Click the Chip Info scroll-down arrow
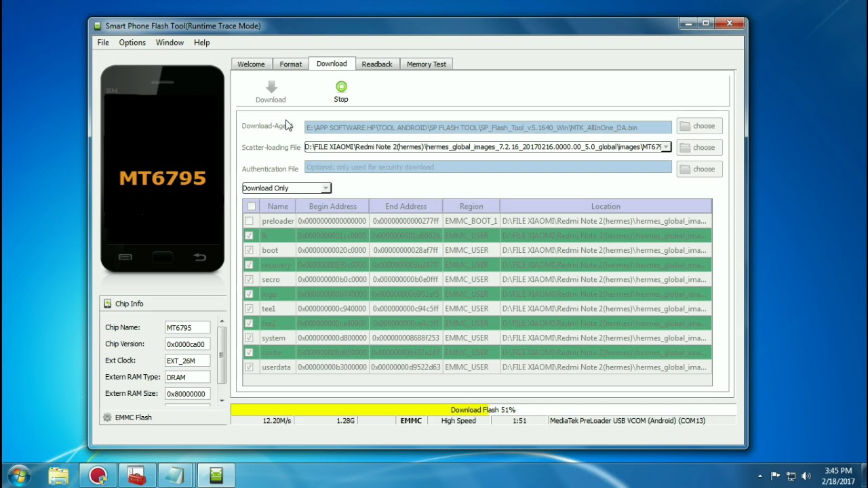This screenshot has width=868, height=488. 222,401
